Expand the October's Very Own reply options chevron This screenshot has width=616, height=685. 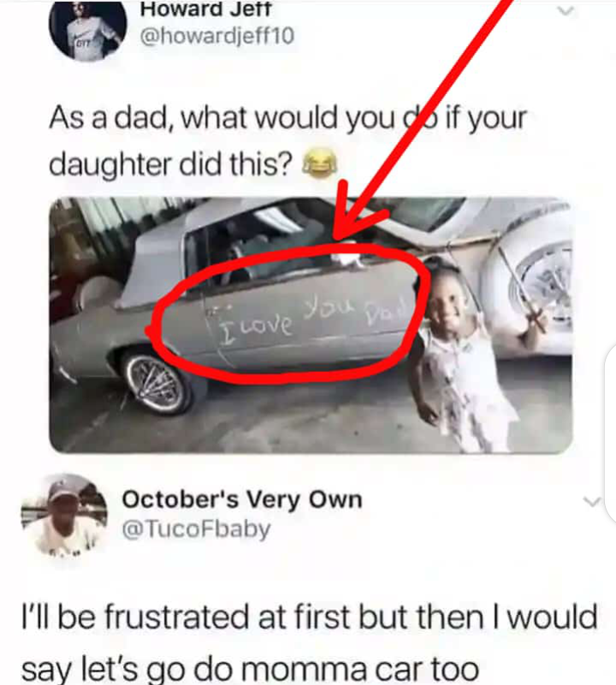click(591, 501)
